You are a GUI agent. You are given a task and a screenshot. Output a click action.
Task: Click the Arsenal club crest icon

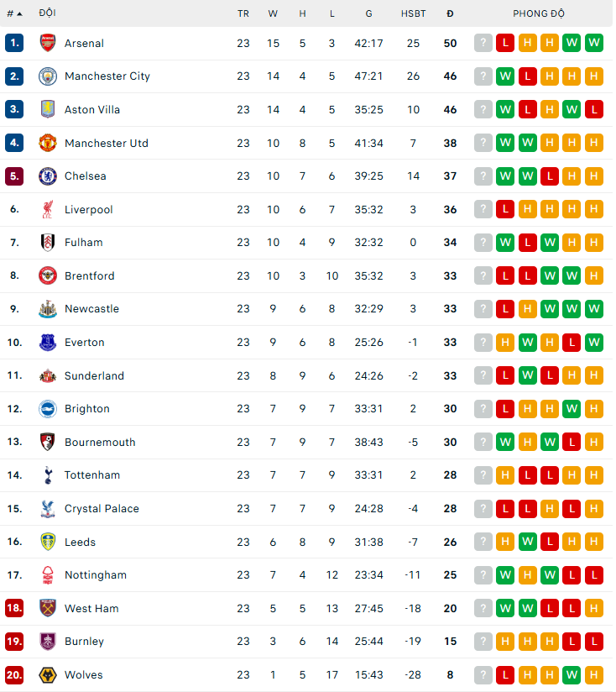click(x=47, y=43)
